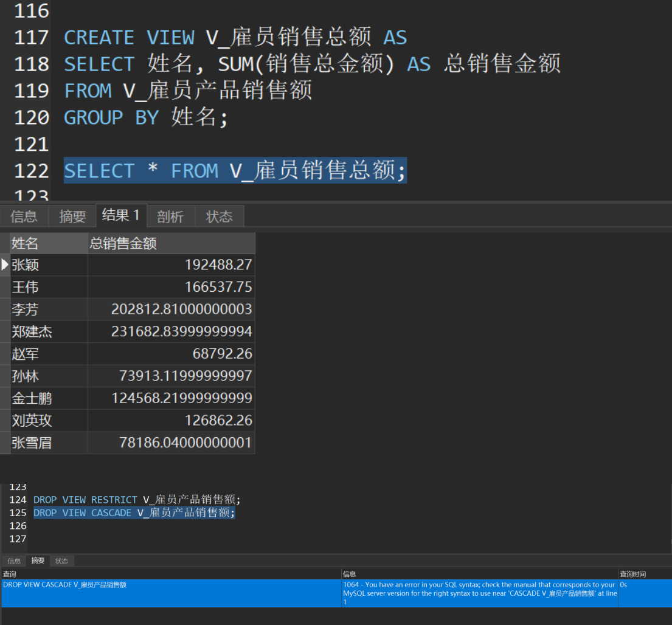672x625 pixels.
Task: Click the GROUP BY 姓名 line
Action: [146, 117]
